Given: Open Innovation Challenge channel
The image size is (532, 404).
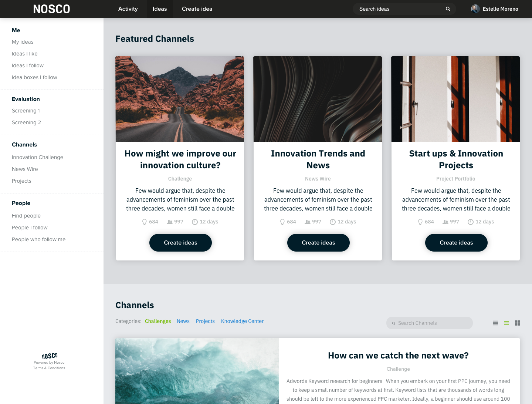Looking at the screenshot, I should click(x=37, y=157).
